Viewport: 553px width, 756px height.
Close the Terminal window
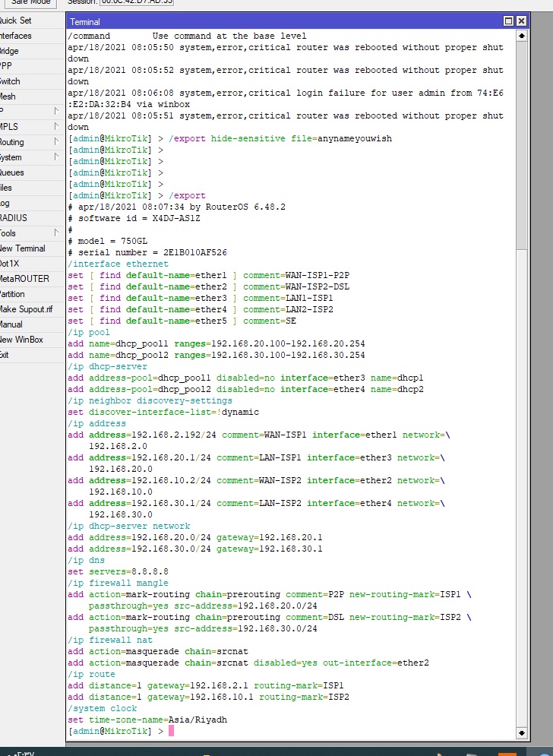pos(521,21)
